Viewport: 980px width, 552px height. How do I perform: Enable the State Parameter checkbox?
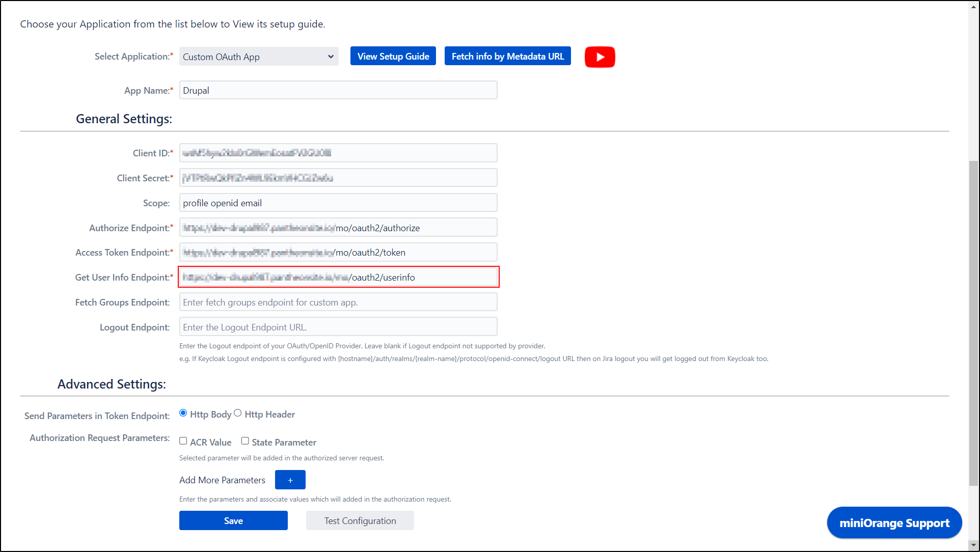coord(245,440)
